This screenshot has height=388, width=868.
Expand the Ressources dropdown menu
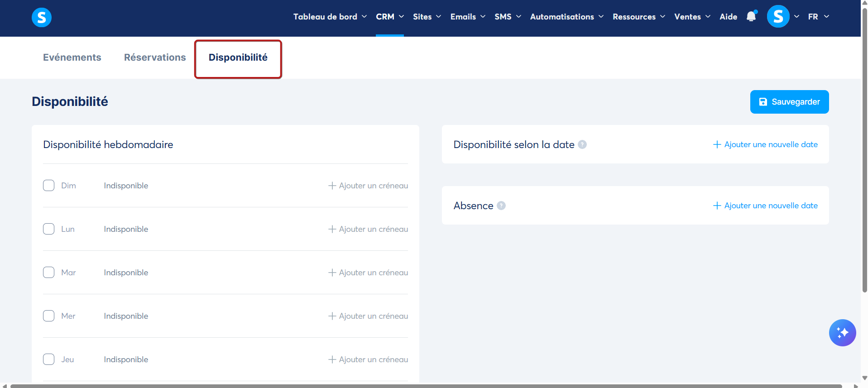(639, 17)
